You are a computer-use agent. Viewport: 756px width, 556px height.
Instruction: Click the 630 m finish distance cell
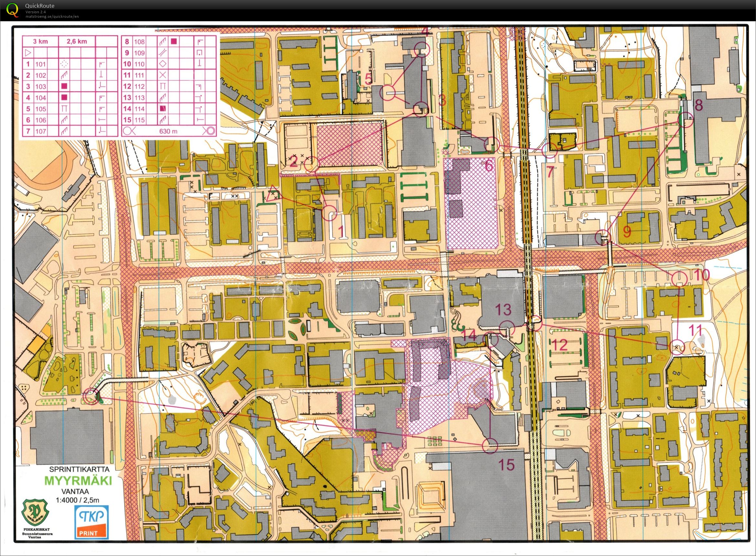coord(168,131)
